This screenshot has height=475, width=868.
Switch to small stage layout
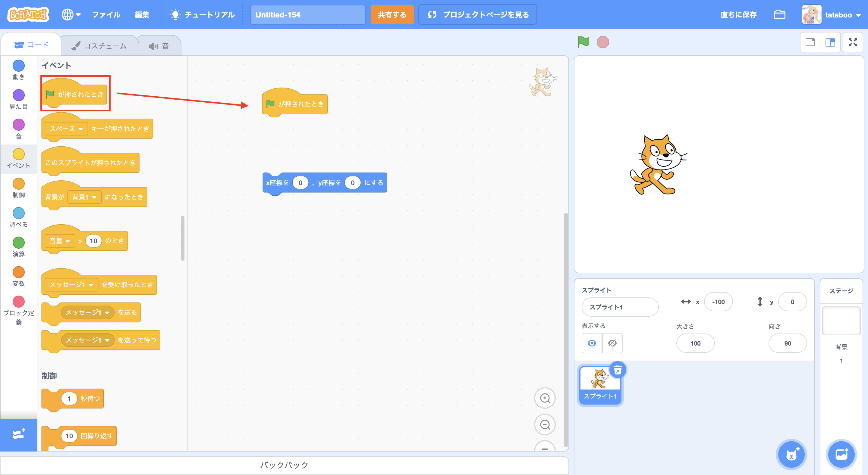(x=810, y=42)
